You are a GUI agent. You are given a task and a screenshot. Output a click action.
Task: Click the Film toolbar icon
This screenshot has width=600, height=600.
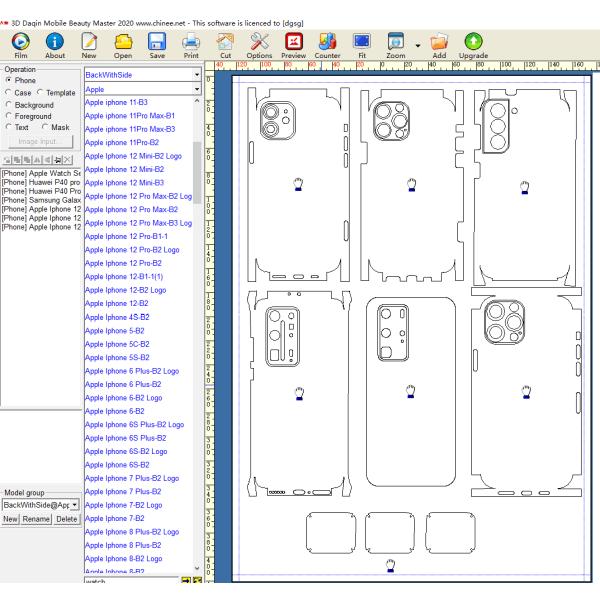point(20,39)
